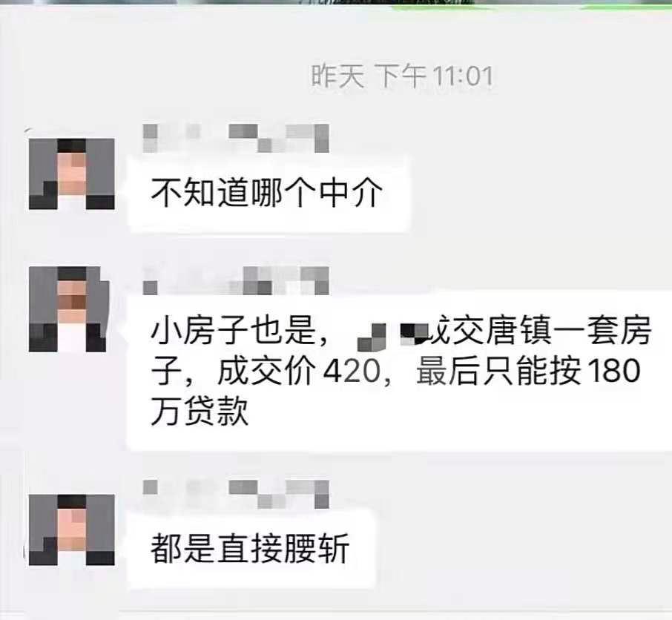Click "贷款" at end of second message
Image resolution: width=672 pixels, height=620 pixels.
coord(217,412)
